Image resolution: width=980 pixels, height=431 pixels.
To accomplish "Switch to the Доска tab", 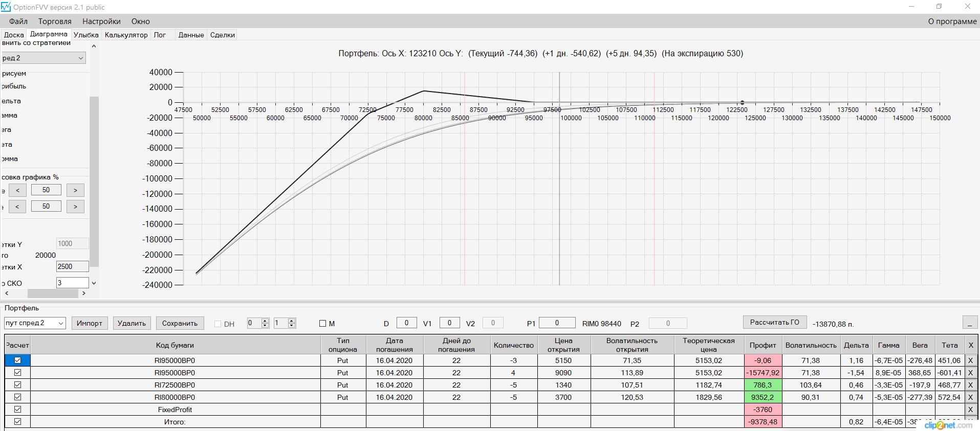I will pyautogui.click(x=14, y=35).
